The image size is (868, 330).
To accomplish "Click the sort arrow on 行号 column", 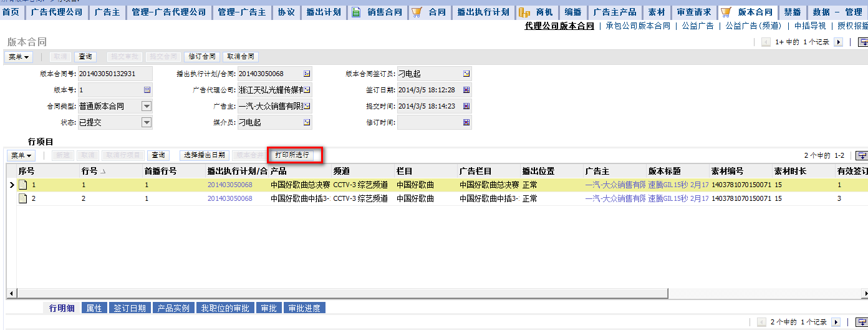I will click(x=104, y=171).
